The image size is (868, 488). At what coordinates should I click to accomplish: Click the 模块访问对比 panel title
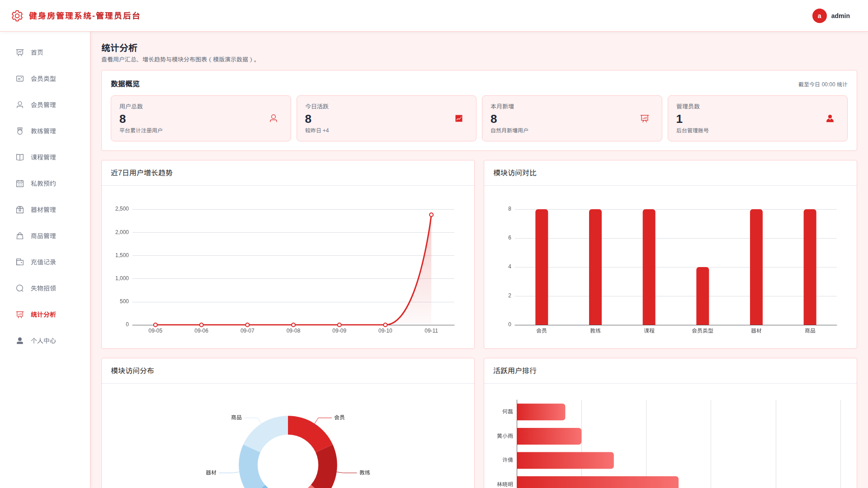[x=515, y=173]
